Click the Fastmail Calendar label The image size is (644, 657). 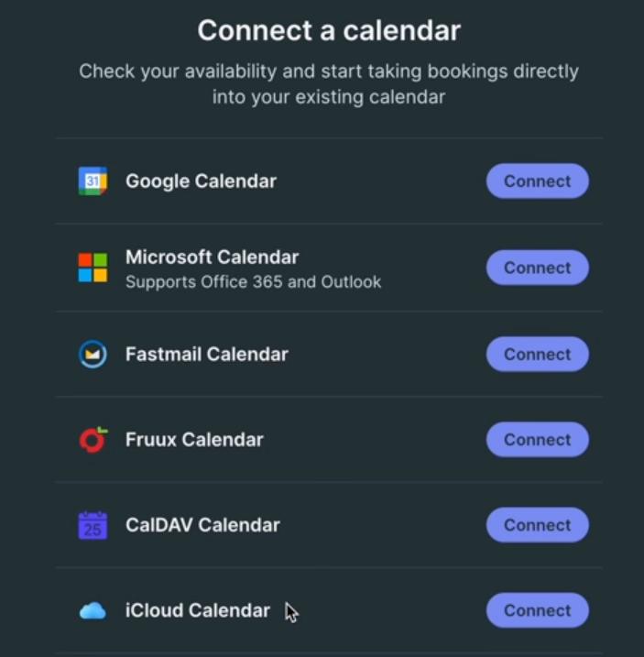click(x=206, y=355)
